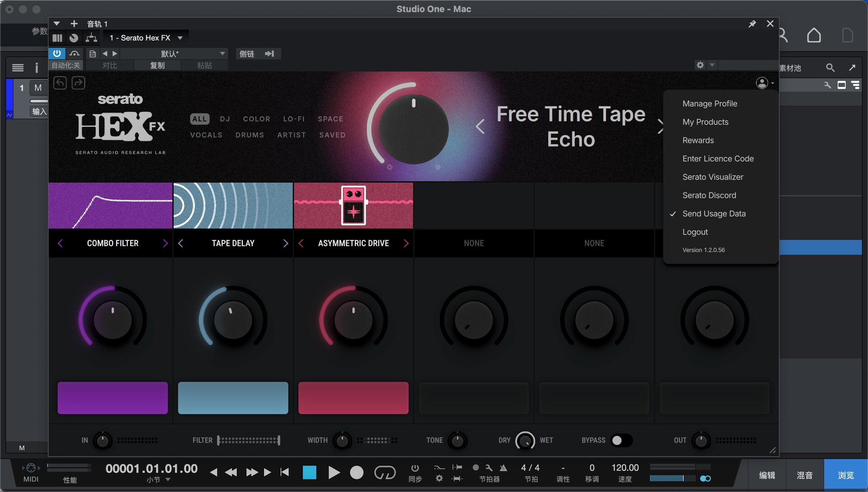
Task: Click the plugin settings gear icon
Action: [700, 65]
